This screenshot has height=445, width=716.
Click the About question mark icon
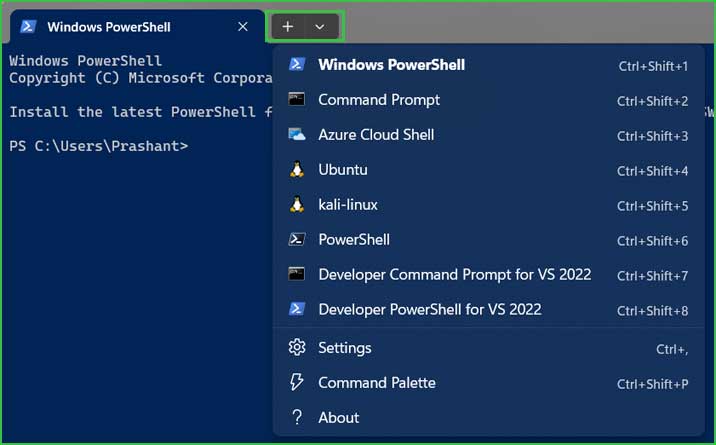point(297,417)
